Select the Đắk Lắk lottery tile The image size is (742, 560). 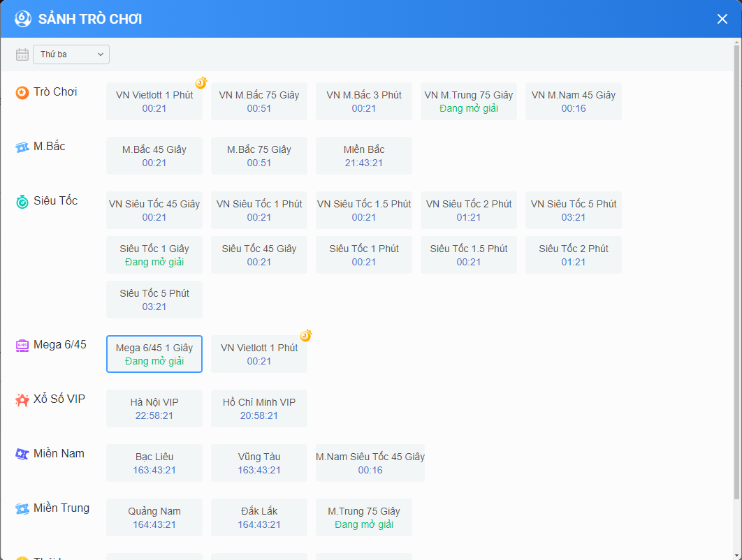click(259, 517)
